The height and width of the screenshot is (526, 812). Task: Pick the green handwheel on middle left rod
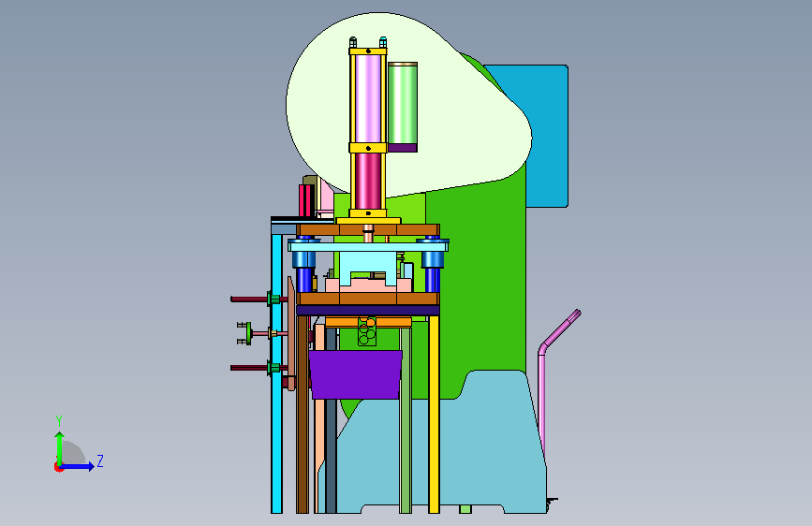tap(249, 333)
